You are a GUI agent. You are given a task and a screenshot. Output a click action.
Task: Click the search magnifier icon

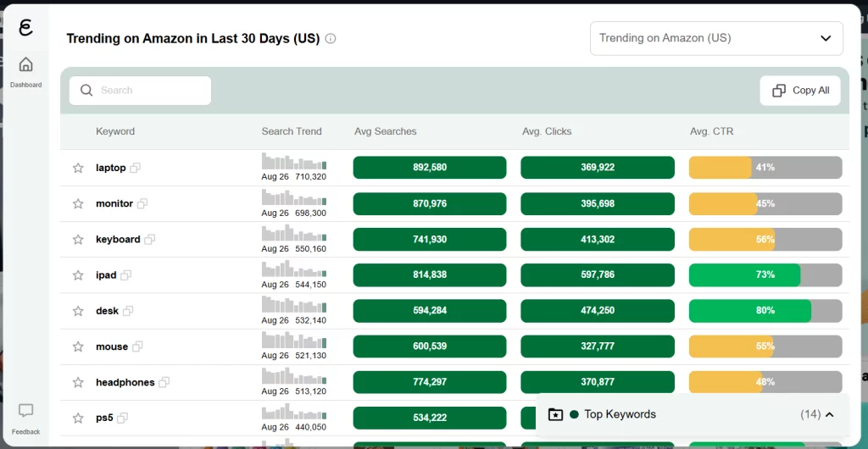pyautogui.click(x=86, y=90)
